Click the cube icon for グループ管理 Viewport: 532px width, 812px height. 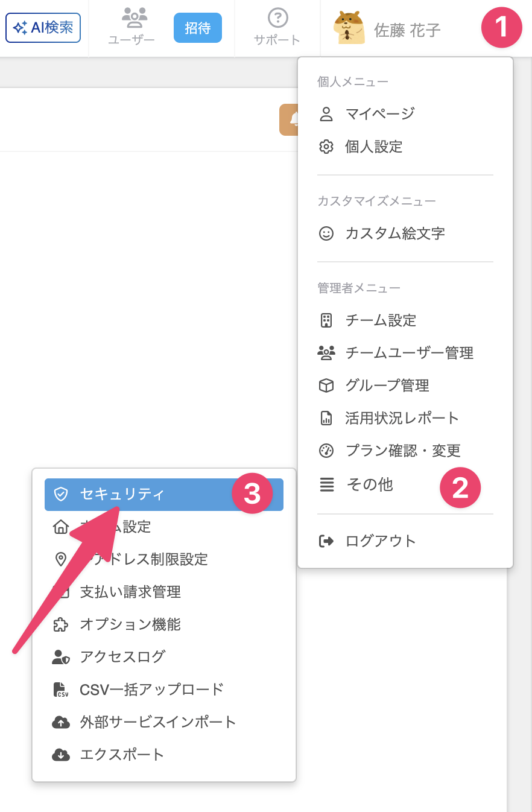point(326,385)
